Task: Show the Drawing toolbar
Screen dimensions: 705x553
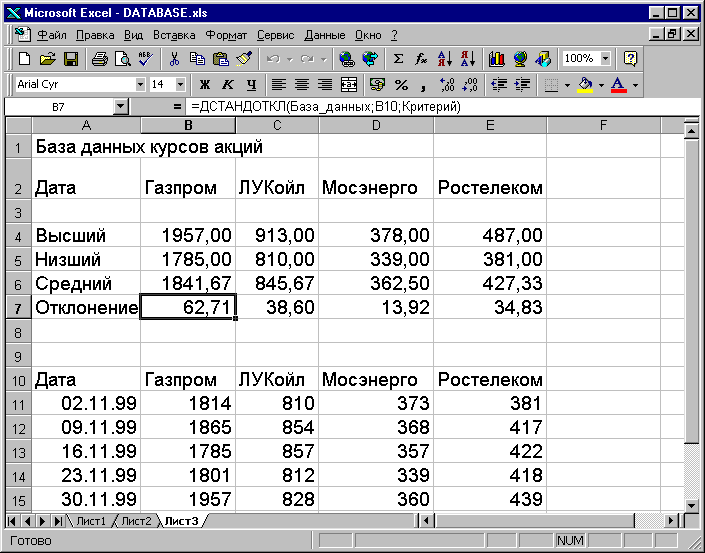Action: pyautogui.click(x=543, y=59)
